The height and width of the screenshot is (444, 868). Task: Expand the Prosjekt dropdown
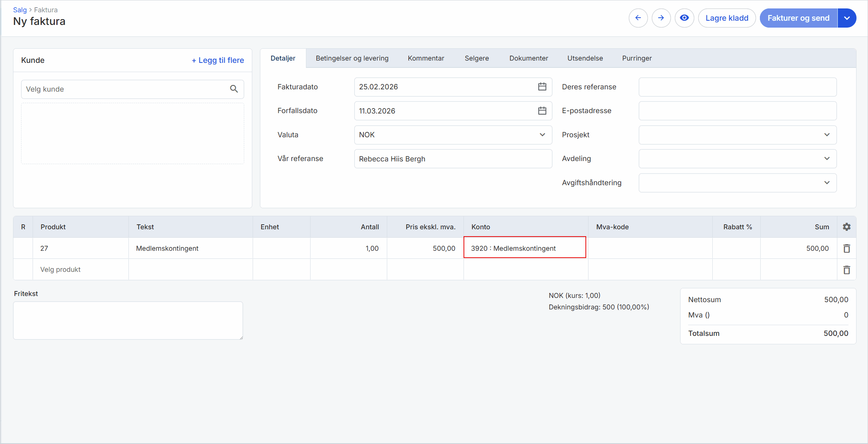pyautogui.click(x=737, y=135)
